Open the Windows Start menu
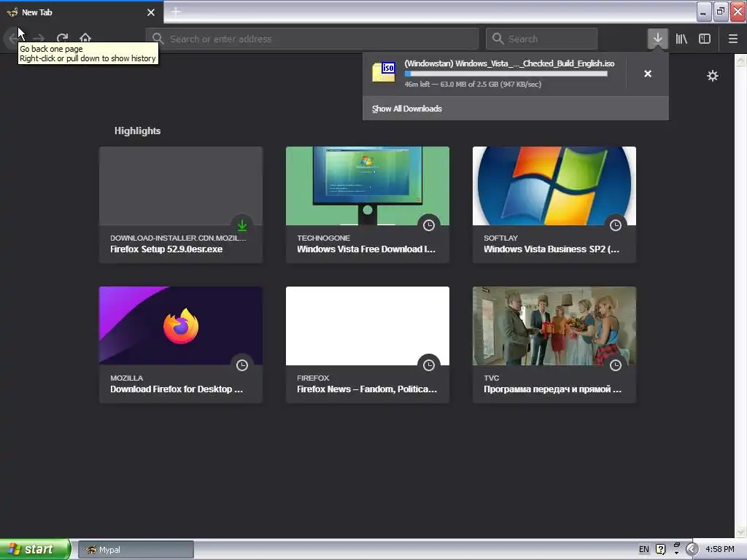This screenshot has height=560, width=747. coord(35,549)
